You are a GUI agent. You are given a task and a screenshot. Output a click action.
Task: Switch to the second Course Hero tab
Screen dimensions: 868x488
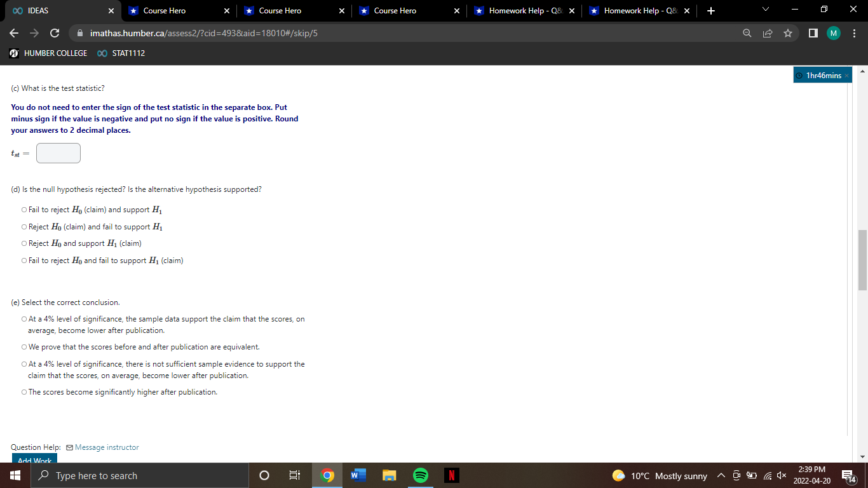(x=294, y=11)
